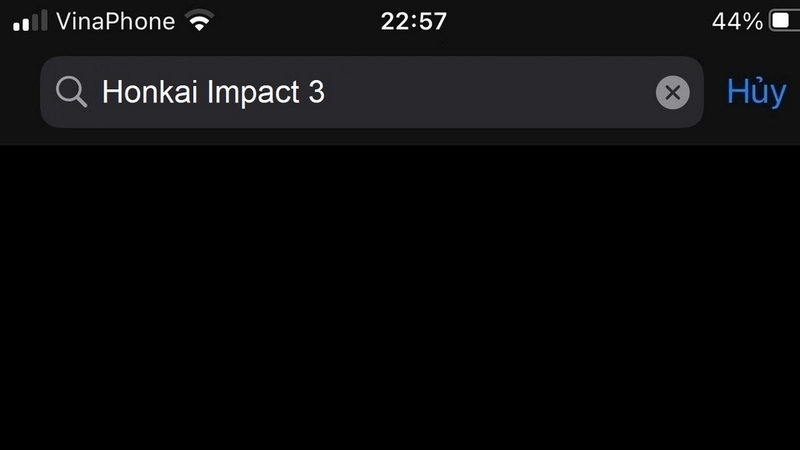The height and width of the screenshot is (450, 800).
Task: Tap the header area below the search bar
Action: click(400, 136)
